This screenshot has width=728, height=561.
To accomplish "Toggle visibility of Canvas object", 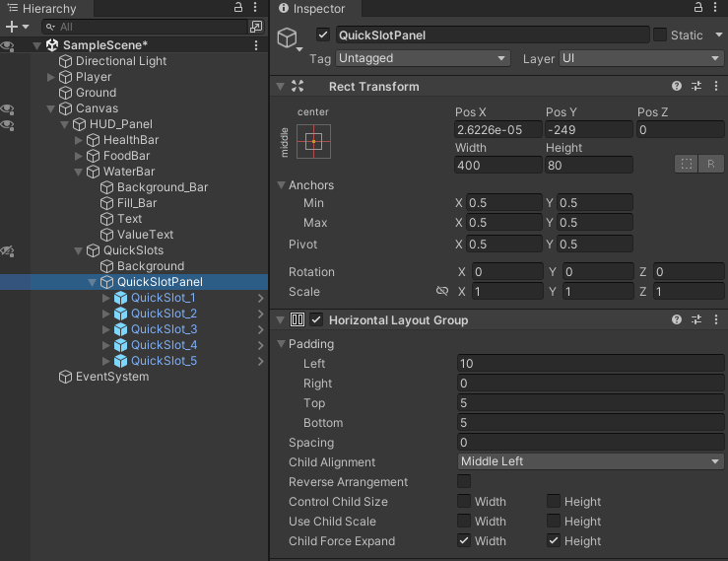I will [x=8, y=108].
